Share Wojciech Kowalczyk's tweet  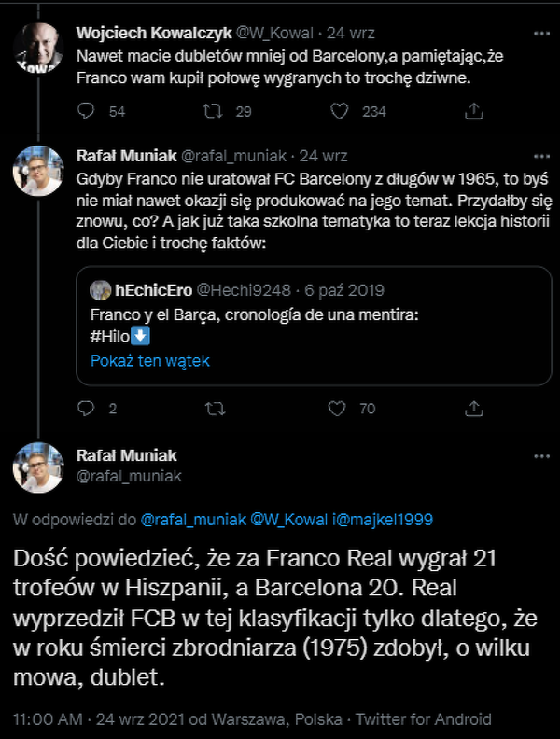click(x=474, y=112)
